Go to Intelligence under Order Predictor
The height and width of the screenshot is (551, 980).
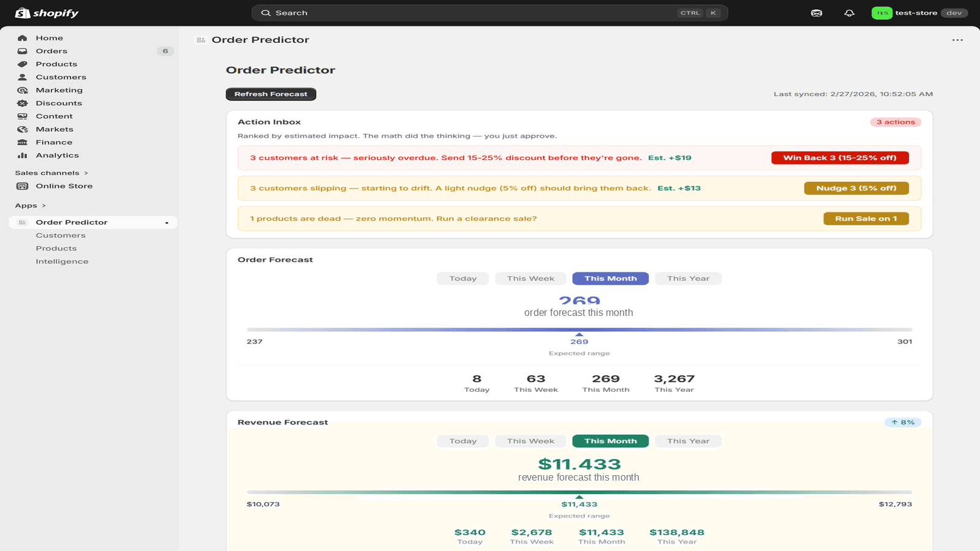[x=62, y=261]
